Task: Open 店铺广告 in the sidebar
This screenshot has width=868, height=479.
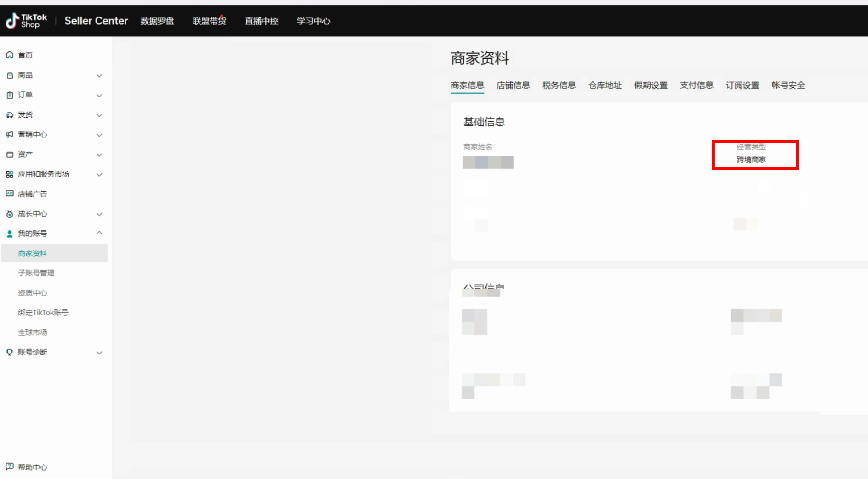Action: pos(33,194)
